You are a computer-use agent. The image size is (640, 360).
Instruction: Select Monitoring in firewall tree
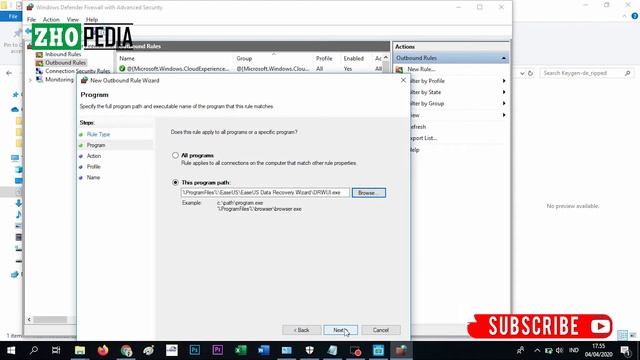[59, 80]
